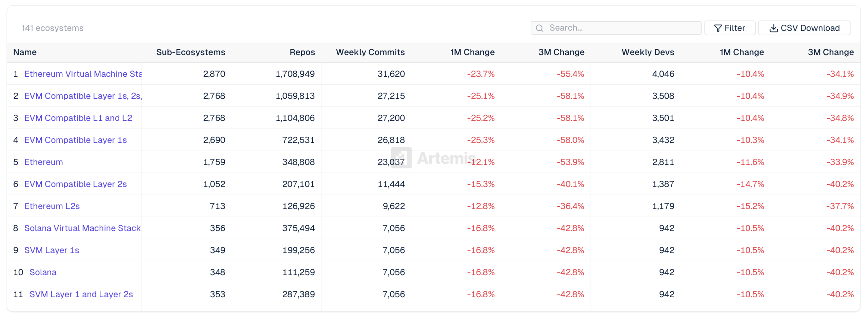Sort by the Name column header
This screenshot has width=868, height=322.
[x=25, y=52]
